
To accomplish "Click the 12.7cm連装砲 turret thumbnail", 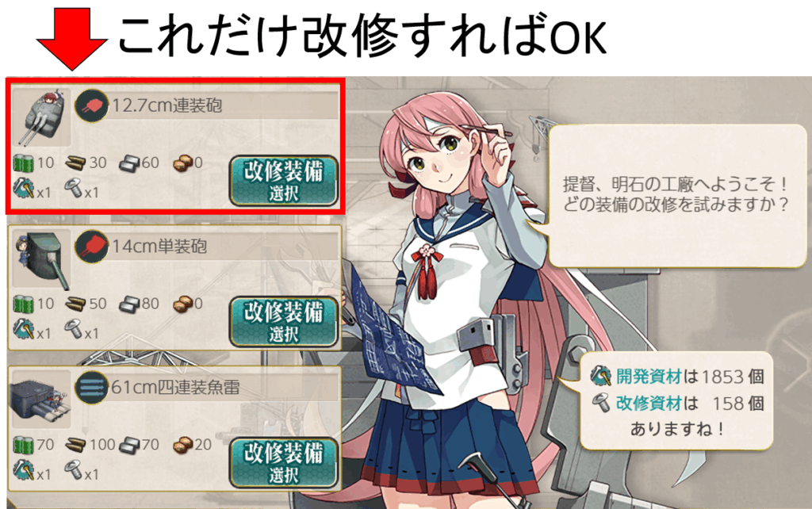I will 42,117.
